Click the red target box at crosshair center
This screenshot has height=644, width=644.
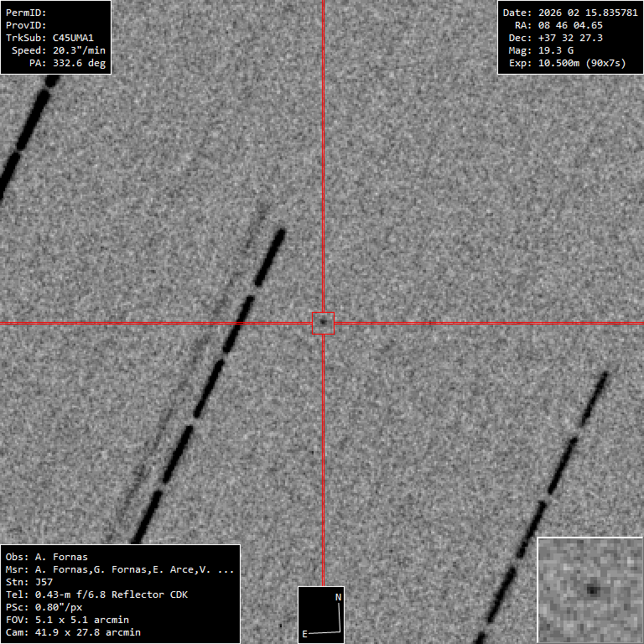(323, 323)
